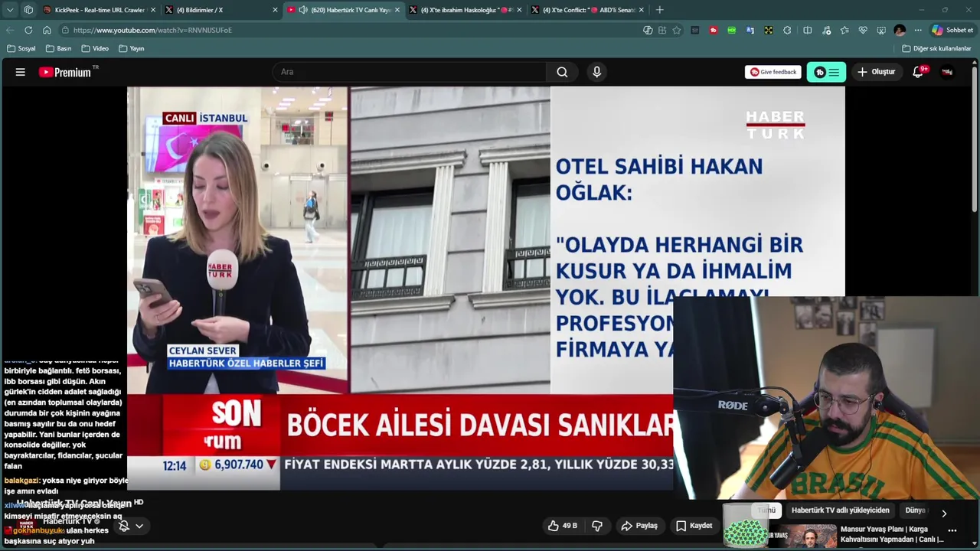Viewport: 980px width, 551px height.
Task: Select Tümü filter chip
Action: point(766,510)
